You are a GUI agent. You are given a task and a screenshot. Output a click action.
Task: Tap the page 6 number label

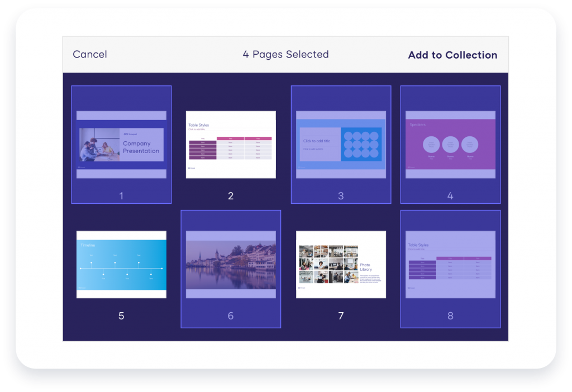(230, 315)
